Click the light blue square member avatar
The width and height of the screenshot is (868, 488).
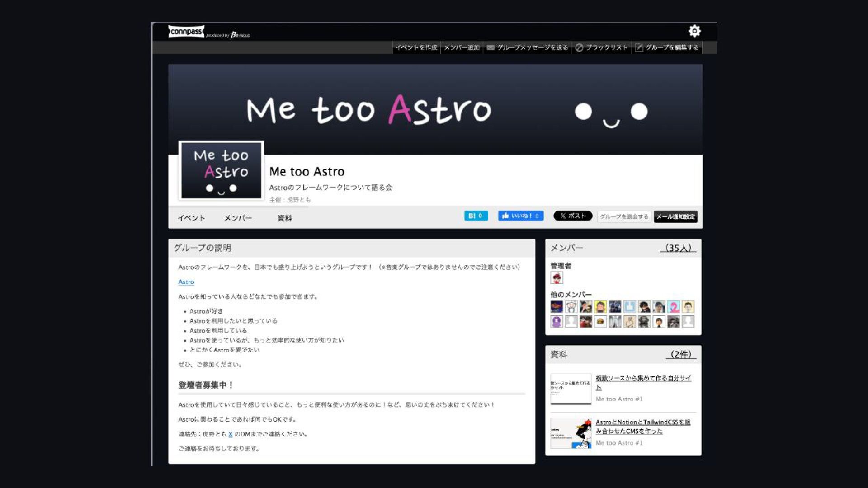(x=630, y=307)
